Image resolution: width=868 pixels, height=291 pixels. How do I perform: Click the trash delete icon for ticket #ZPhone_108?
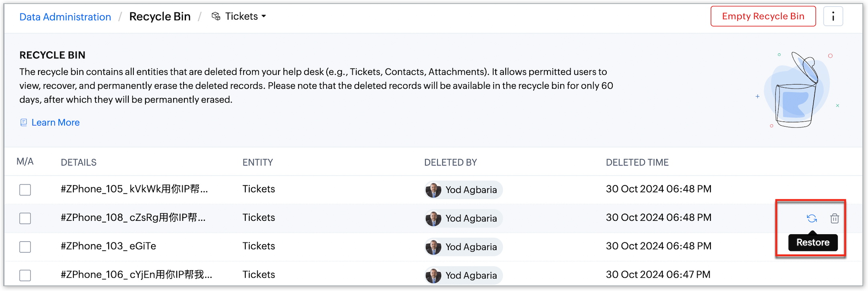tap(834, 218)
